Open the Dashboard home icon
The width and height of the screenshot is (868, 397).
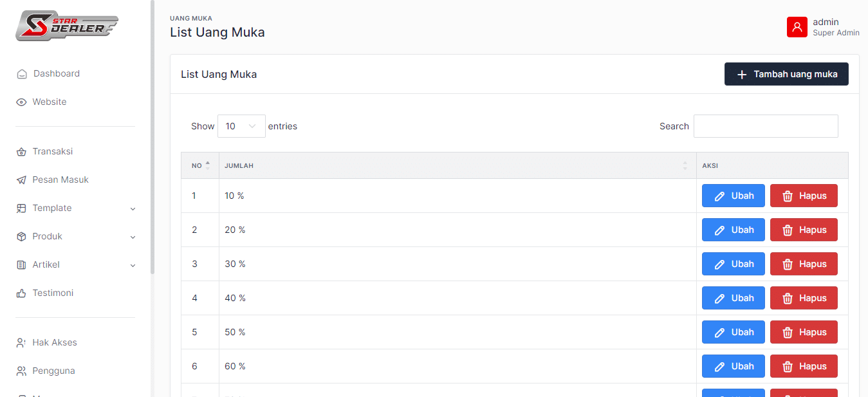22,74
